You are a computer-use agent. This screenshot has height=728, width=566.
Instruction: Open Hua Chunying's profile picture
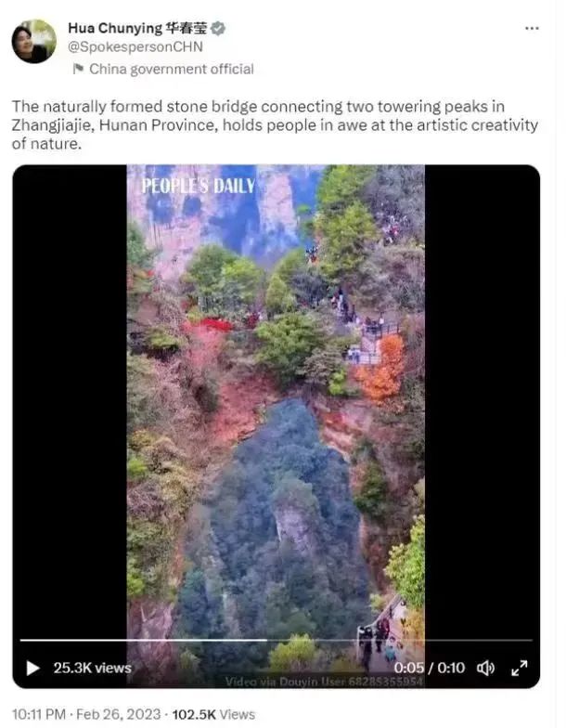(33, 41)
